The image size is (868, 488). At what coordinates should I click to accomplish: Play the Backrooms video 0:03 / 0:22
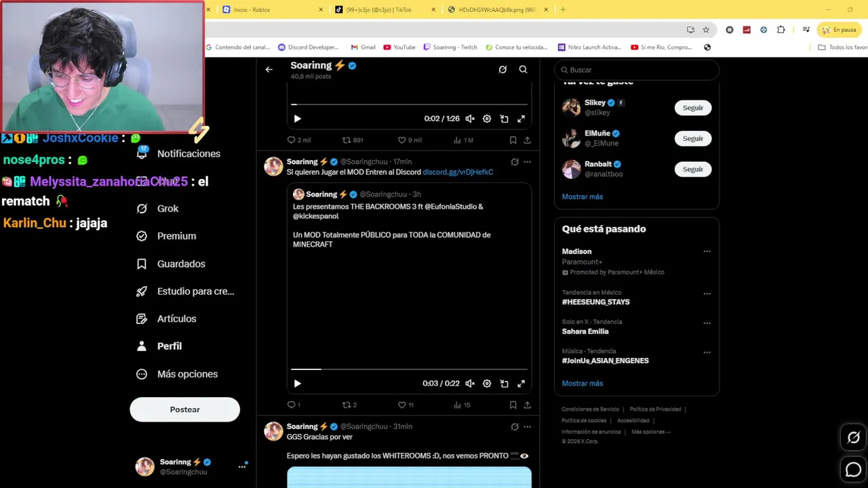[x=297, y=384]
